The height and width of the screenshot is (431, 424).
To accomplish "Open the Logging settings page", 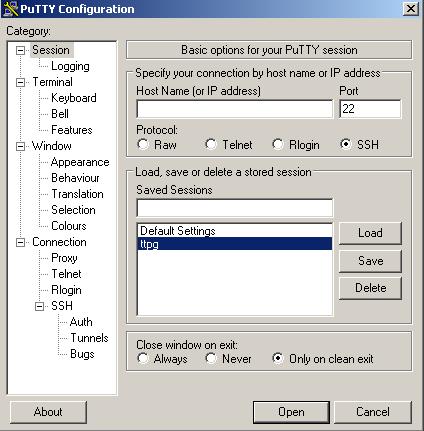I will click(x=70, y=66).
